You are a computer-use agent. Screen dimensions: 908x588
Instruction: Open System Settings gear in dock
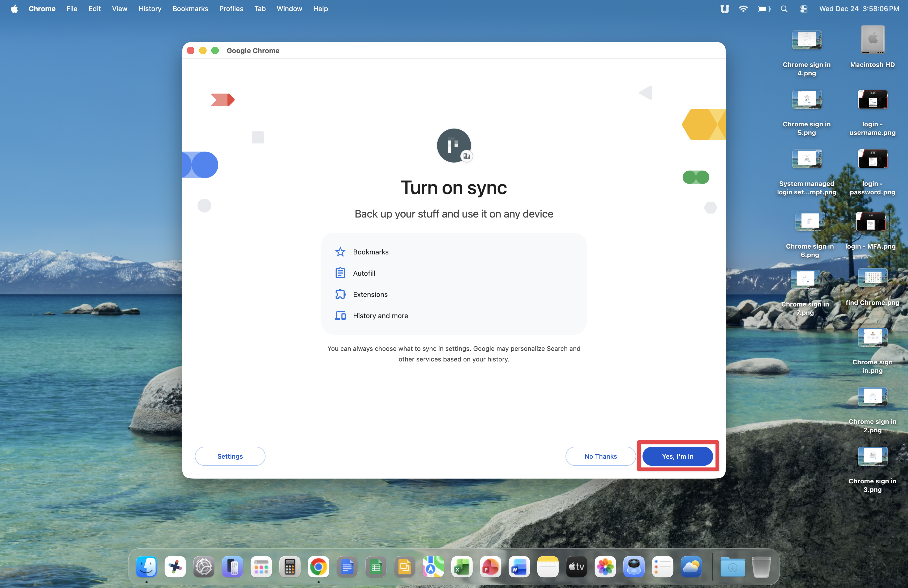click(204, 567)
